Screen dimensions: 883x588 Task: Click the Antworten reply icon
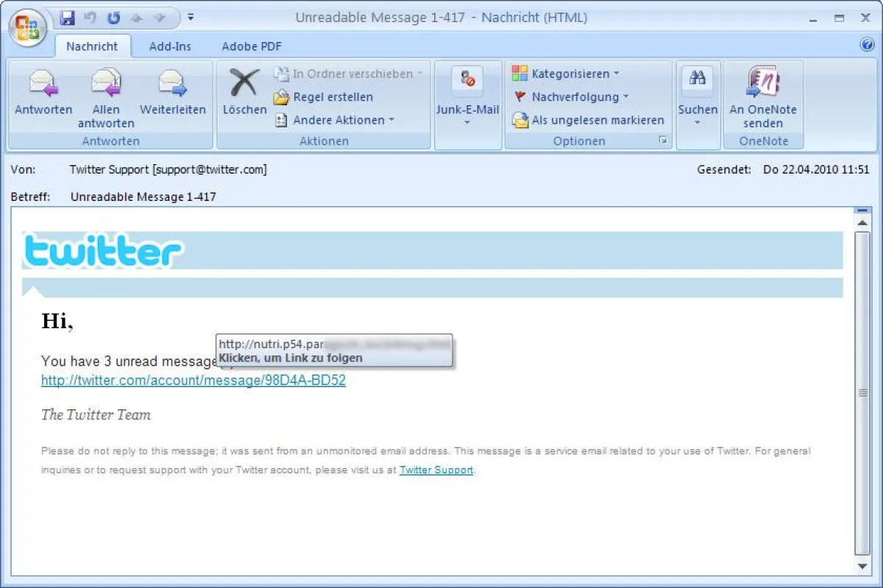coord(43,82)
